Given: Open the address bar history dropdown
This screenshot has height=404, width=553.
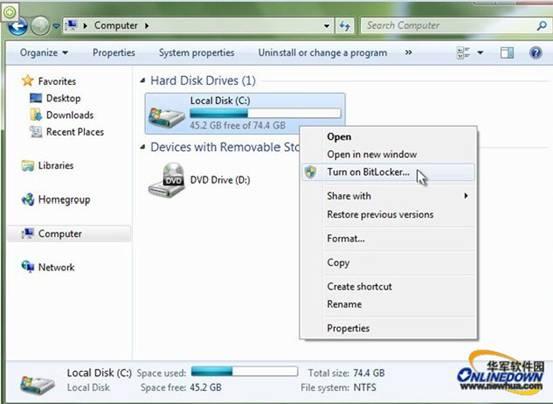Looking at the screenshot, I should (327, 26).
